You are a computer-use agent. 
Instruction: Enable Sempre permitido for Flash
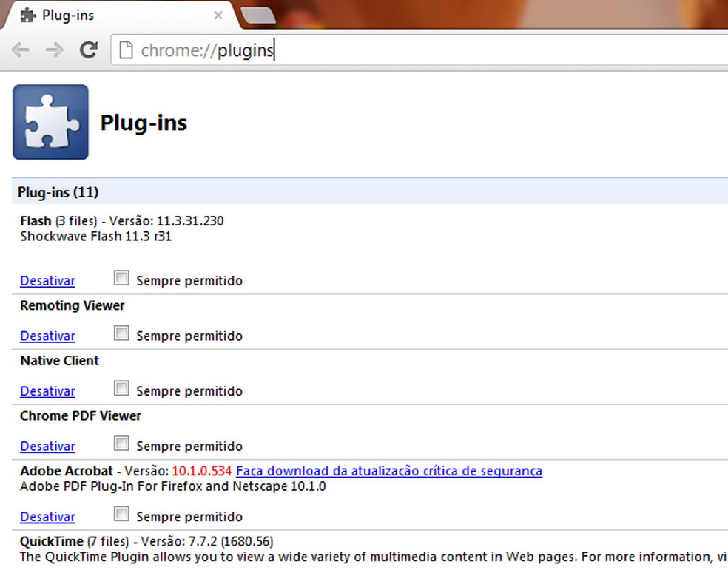tap(121, 277)
